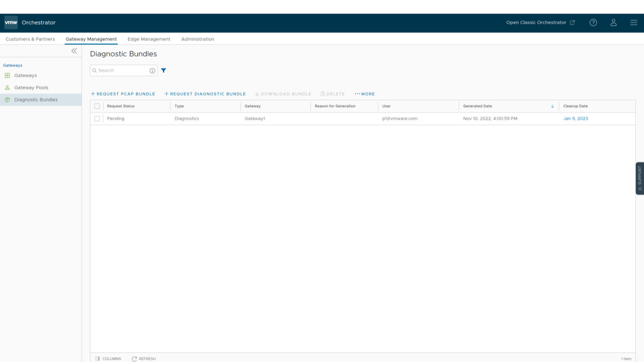Screen dimensions: 644x362
Task: Switch to Customers & Partners tab
Action: click(x=30, y=39)
